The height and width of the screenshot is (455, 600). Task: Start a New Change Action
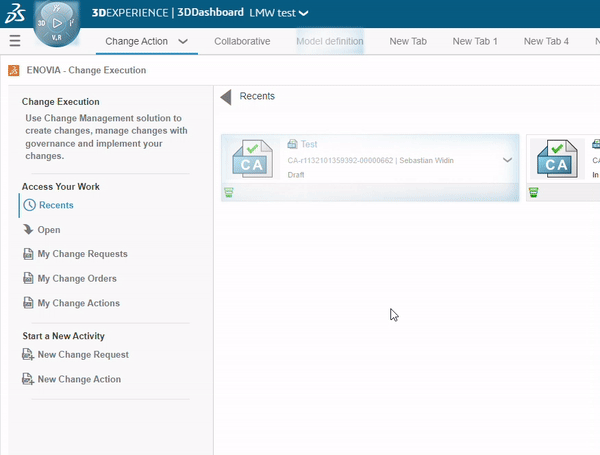point(79,379)
